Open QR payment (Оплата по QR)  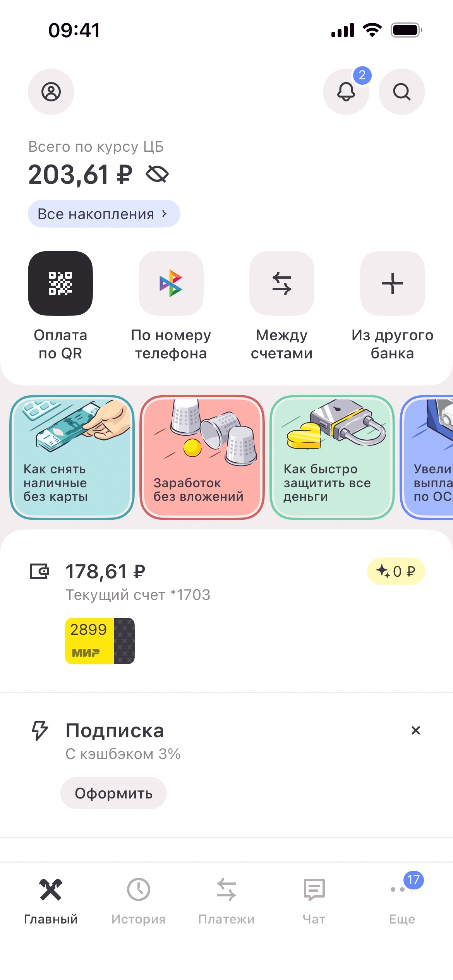60,283
